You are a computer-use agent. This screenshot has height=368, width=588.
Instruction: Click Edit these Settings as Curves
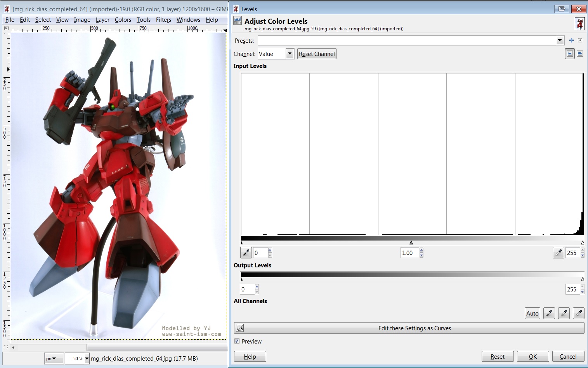click(x=409, y=328)
